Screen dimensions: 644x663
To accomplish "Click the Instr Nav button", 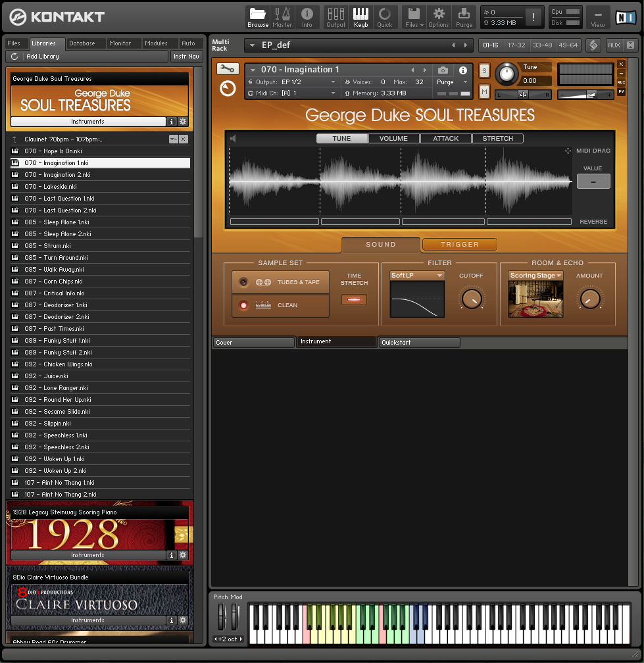I will pos(186,57).
